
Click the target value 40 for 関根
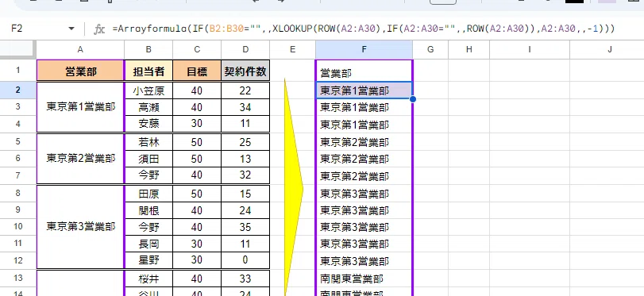(x=197, y=210)
